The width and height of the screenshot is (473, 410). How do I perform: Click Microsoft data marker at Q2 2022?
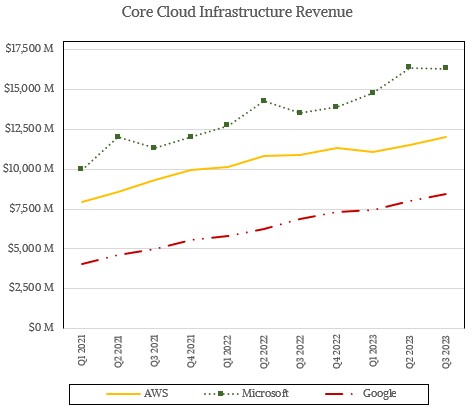coord(263,101)
